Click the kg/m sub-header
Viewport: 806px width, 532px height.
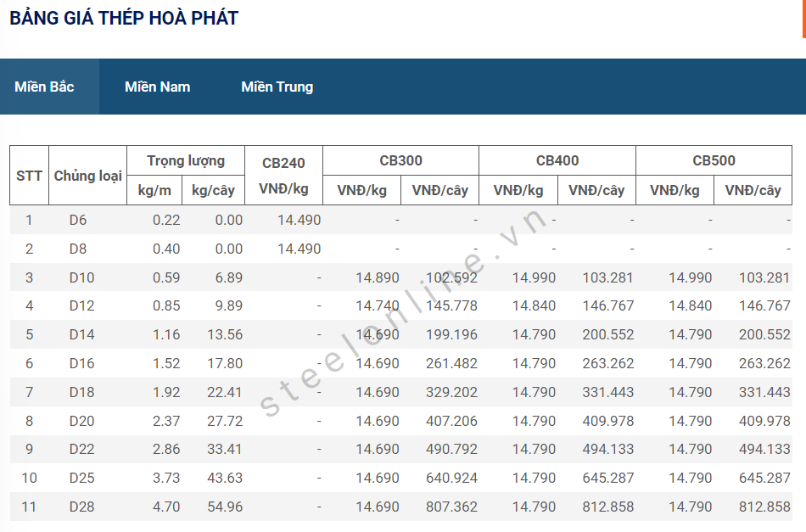point(154,191)
